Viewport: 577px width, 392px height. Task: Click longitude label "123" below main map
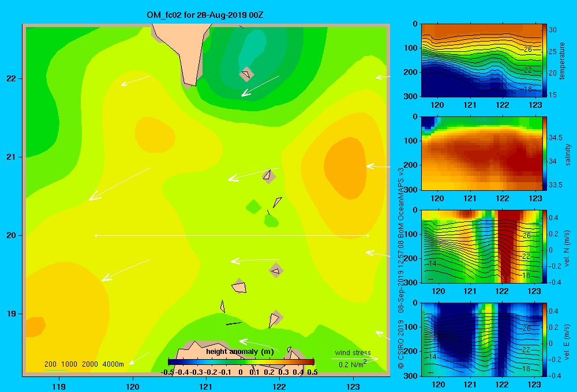[353, 386]
